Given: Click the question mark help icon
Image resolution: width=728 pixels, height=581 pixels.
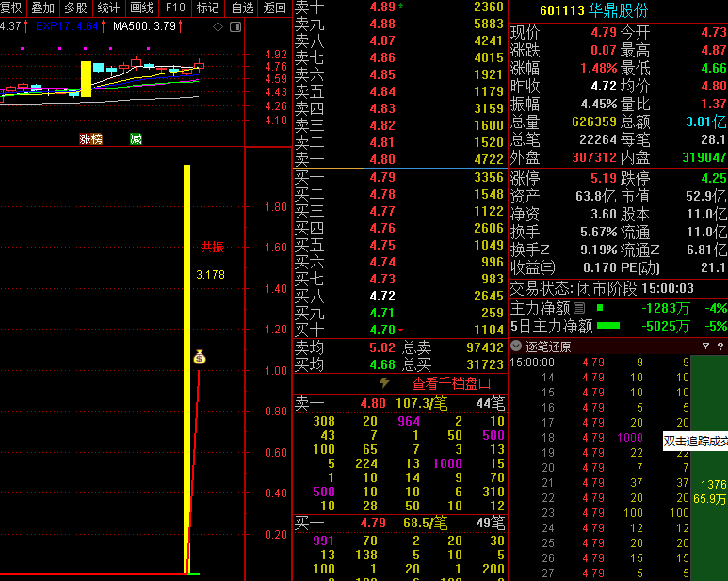Looking at the screenshot, I should [719, 346].
